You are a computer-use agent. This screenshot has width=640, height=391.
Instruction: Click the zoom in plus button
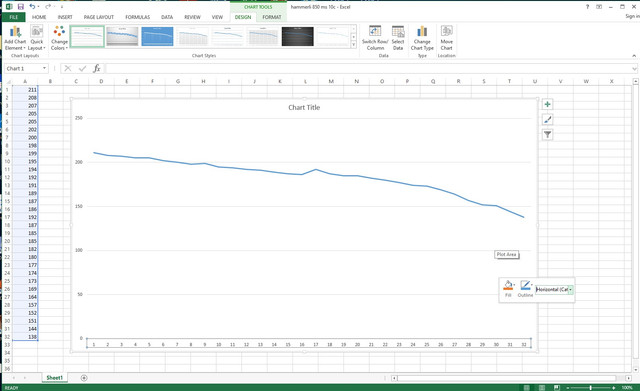(613, 387)
